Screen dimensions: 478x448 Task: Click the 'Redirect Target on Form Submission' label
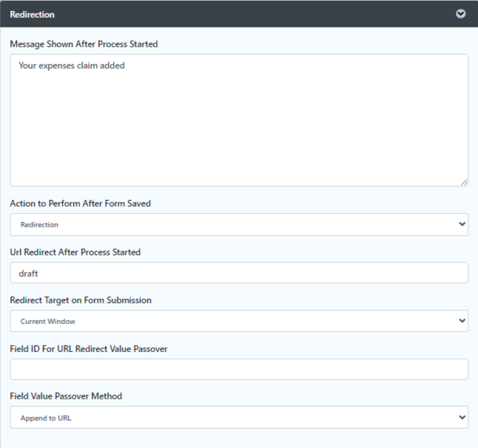coord(81,300)
